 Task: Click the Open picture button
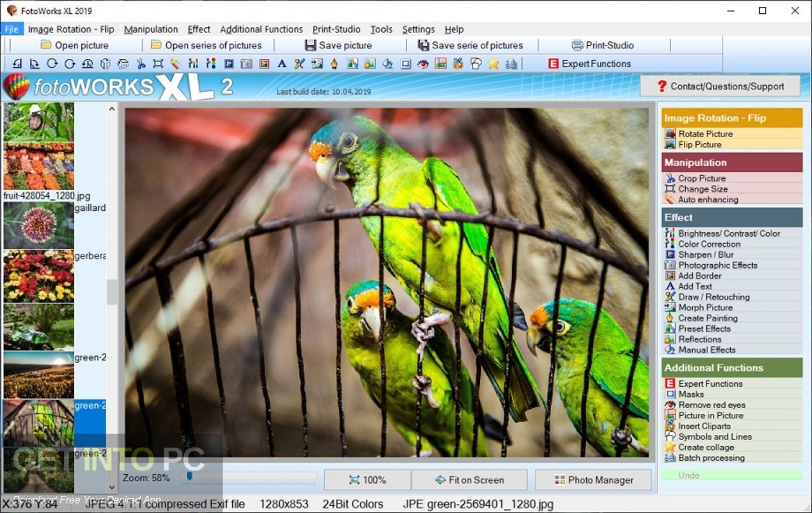pyautogui.click(x=74, y=45)
